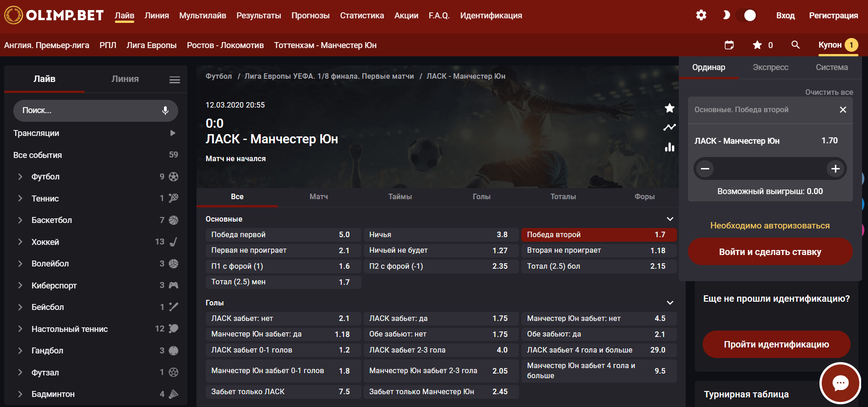Expand the Киберспорт category
This screenshot has width=868, height=407.
tap(20, 285)
